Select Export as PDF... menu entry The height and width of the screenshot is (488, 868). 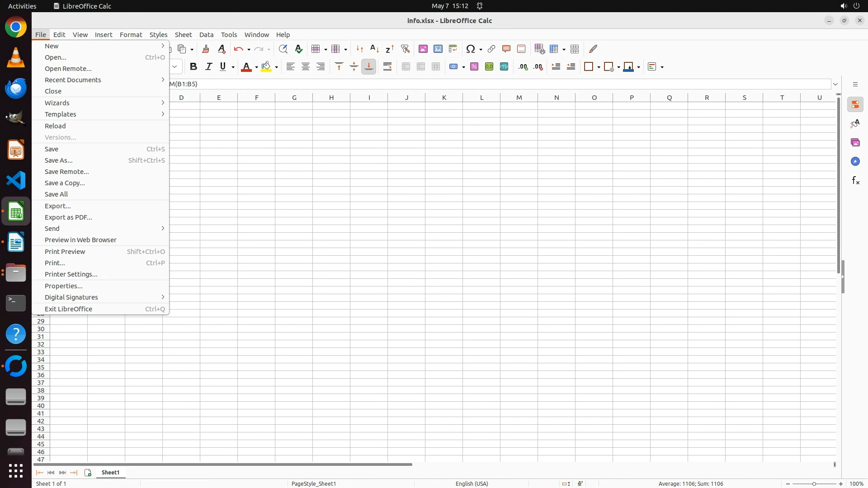coord(68,217)
